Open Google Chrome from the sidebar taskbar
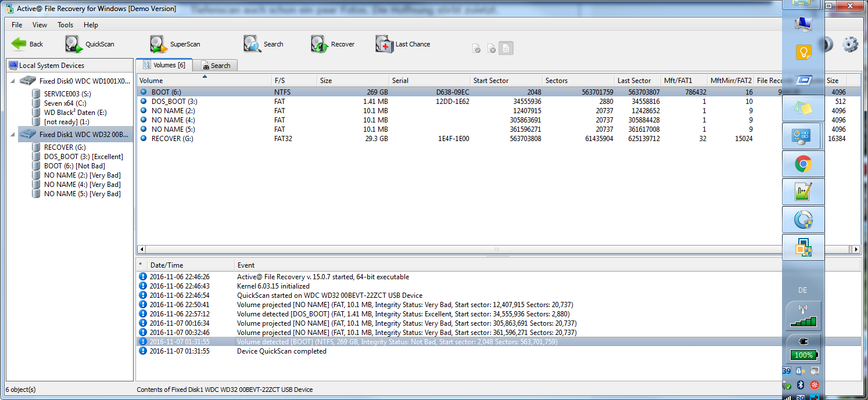The image size is (868, 400). pos(804,164)
